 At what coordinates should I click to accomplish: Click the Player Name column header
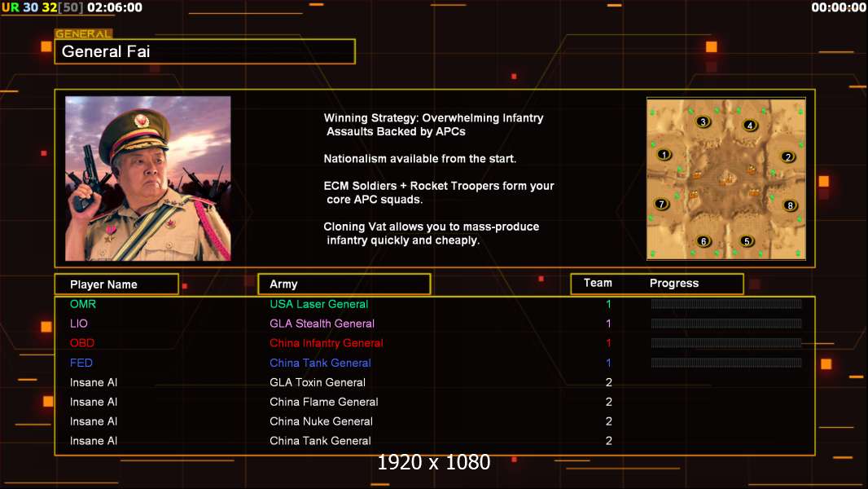116,284
